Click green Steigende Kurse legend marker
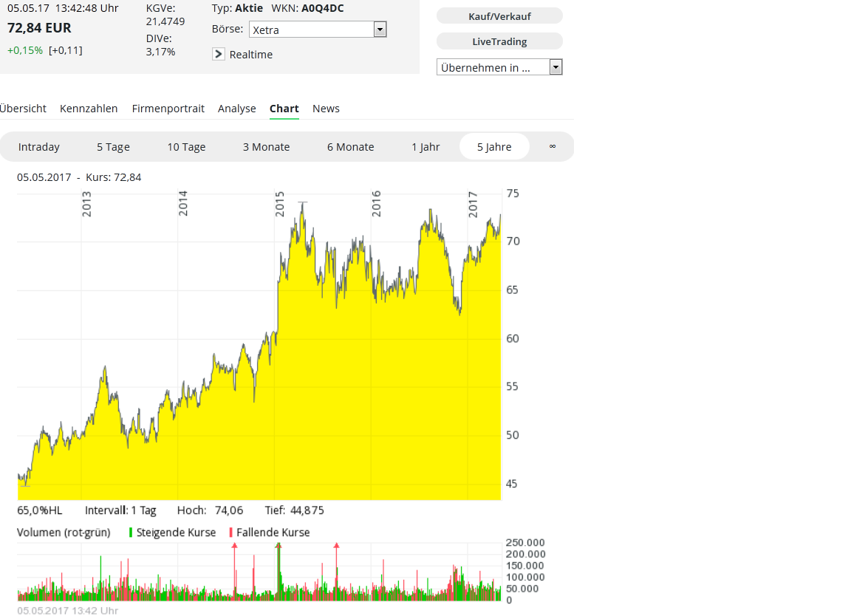The height and width of the screenshot is (616, 851). tap(131, 533)
